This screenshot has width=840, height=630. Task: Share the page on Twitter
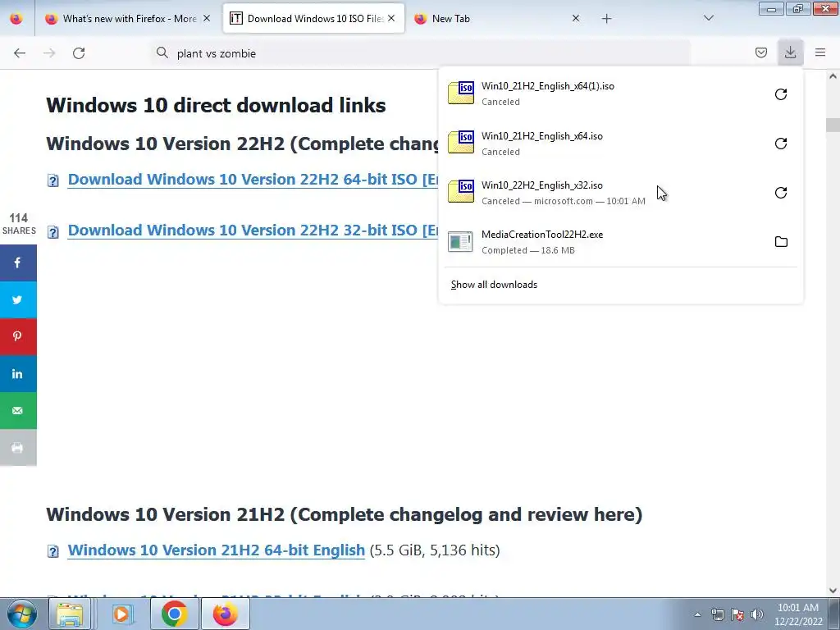coord(18,300)
